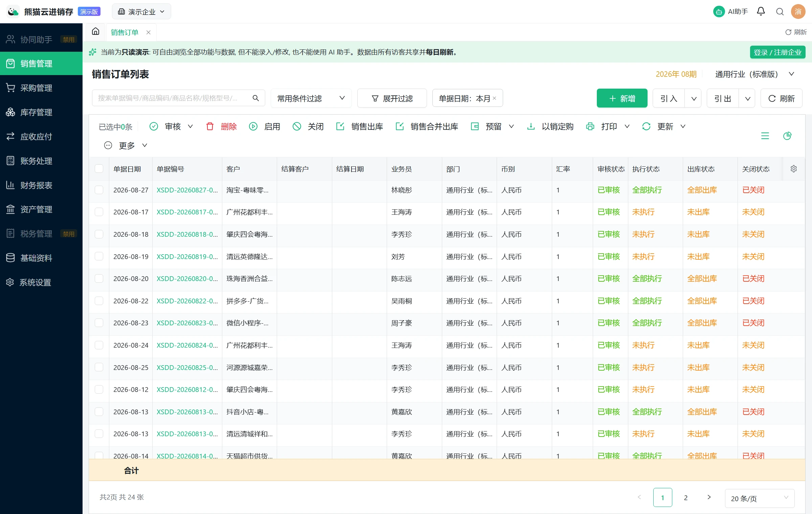Check the row dated 2026-08-20
The height and width of the screenshot is (514, 812).
99,279
